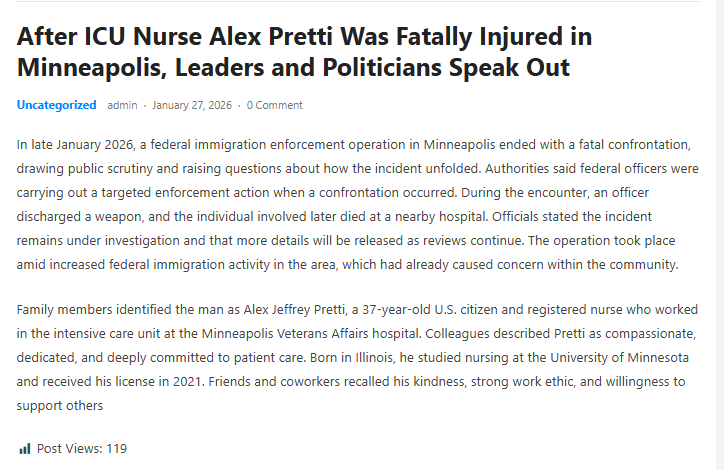This screenshot has height=470, width=724.
Task: Click the closing words "support others"
Action: tap(60, 406)
